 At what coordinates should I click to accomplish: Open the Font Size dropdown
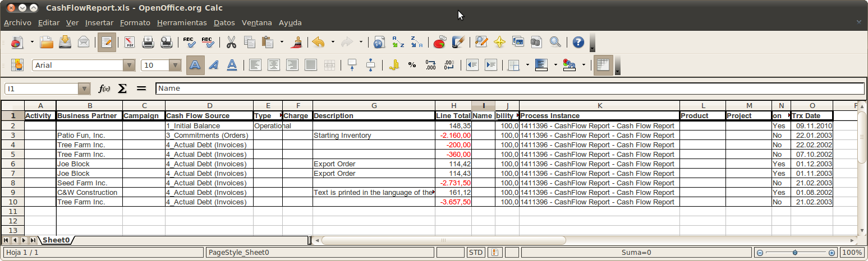[x=176, y=66]
